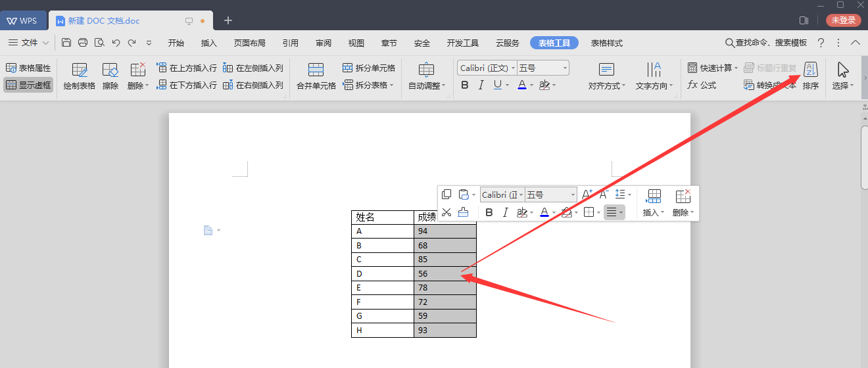868x368 pixels.
Task: Toggle Bold in the ribbon
Action: (465, 85)
